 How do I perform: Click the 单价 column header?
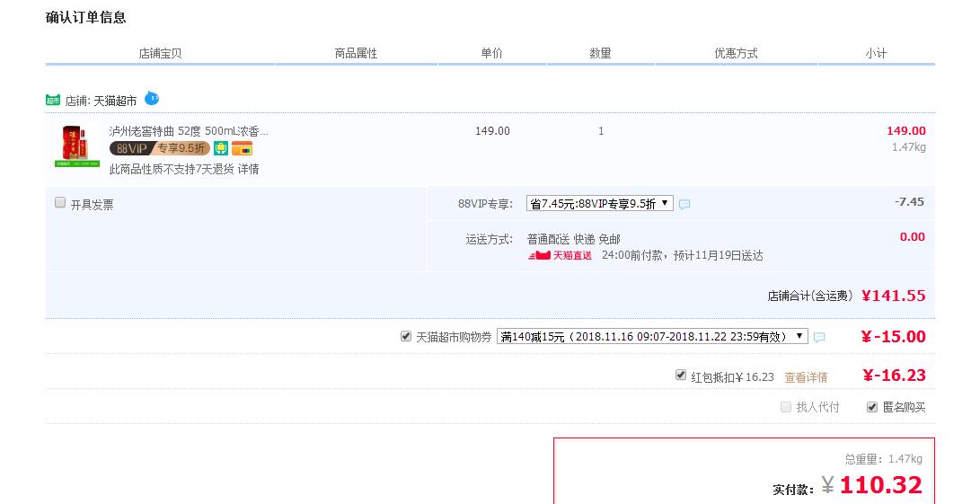pos(491,53)
